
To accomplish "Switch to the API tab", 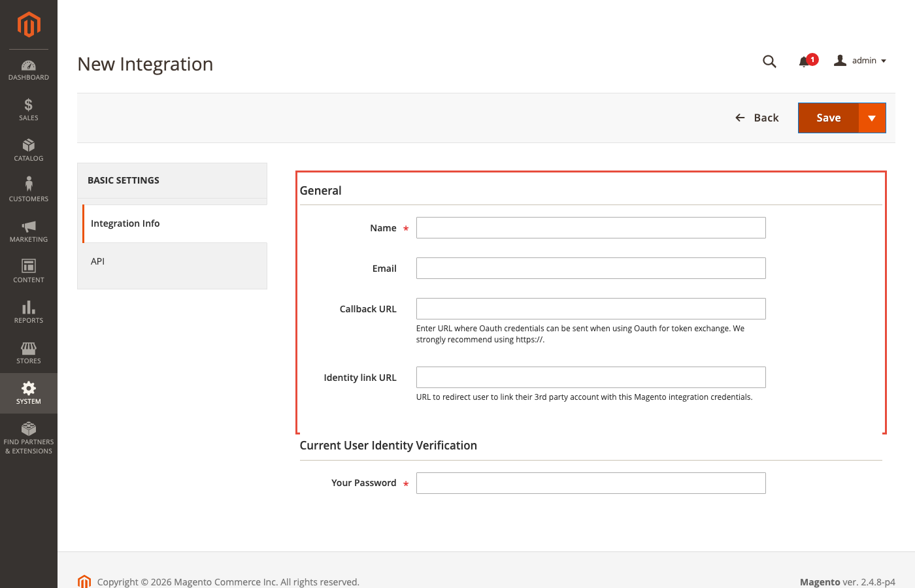I will tap(97, 261).
